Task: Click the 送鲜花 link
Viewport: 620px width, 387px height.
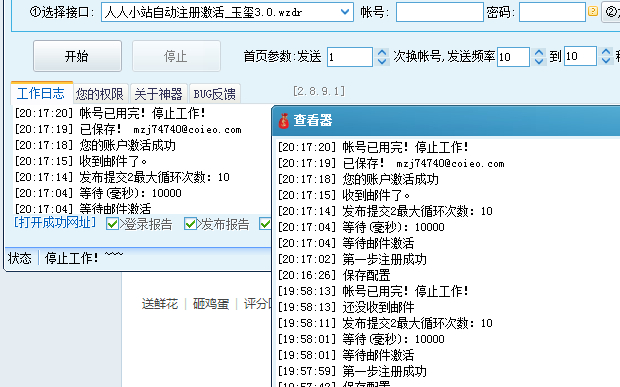Action: (160, 304)
